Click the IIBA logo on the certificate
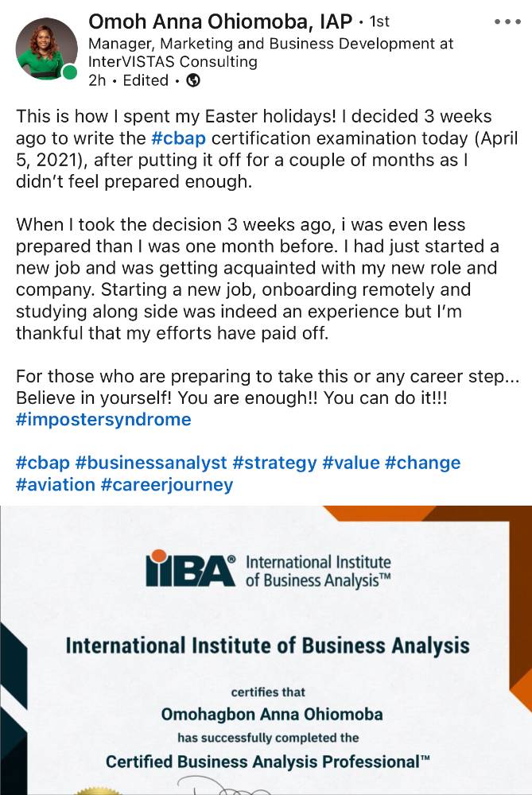 pyautogui.click(x=191, y=568)
